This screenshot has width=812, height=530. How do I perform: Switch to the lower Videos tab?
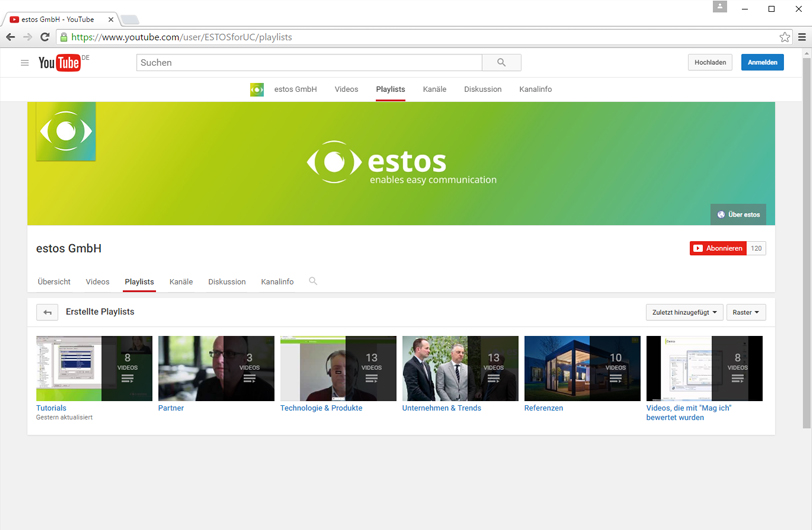[97, 282]
